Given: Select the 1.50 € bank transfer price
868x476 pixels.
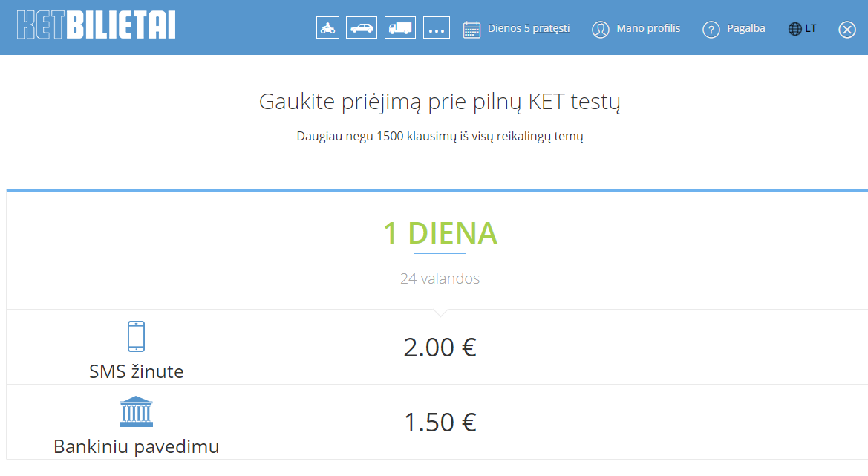Looking at the screenshot, I should [x=440, y=423].
